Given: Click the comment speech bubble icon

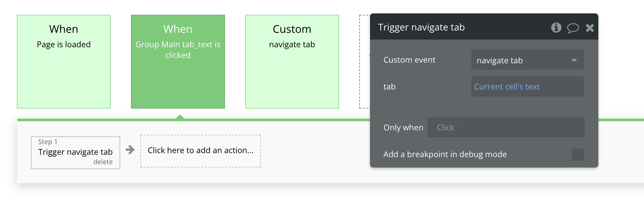Looking at the screenshot, I should point(573,28).
